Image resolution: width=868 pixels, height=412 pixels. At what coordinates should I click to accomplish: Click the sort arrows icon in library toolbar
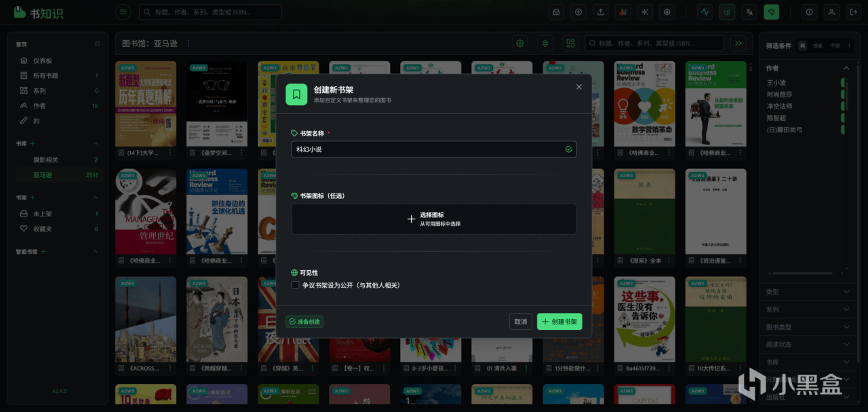(545, 43)
